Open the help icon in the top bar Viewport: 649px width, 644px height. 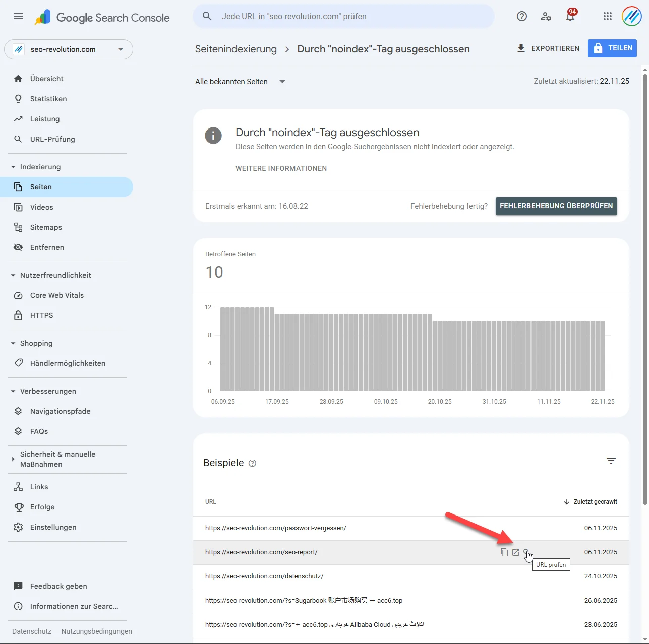point(521,16)
